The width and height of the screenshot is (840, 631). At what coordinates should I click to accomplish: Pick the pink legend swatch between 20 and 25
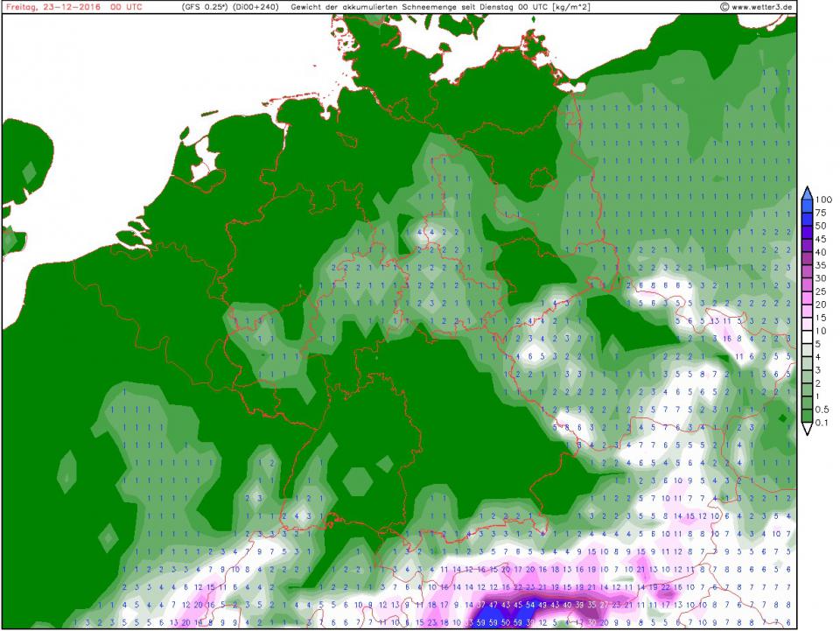click(x=805, y=297)
